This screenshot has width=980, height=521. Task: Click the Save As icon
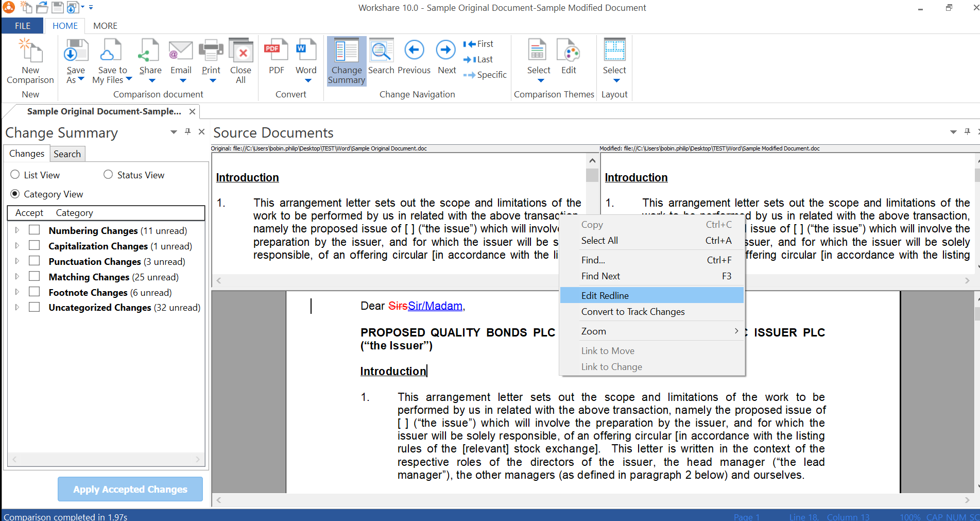point(76,51)
